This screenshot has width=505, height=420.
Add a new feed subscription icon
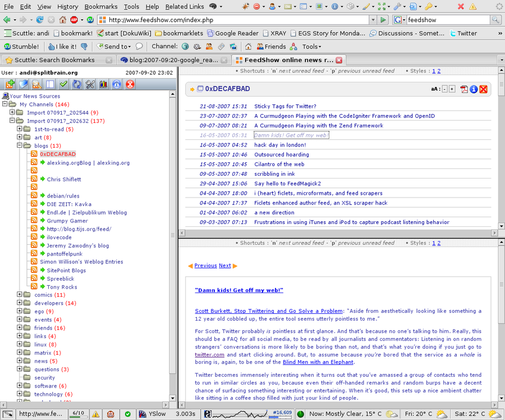(10, 84)
